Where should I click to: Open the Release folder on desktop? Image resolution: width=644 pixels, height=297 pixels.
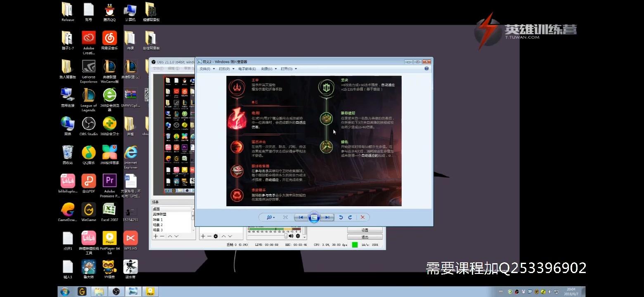click(68, 12)
